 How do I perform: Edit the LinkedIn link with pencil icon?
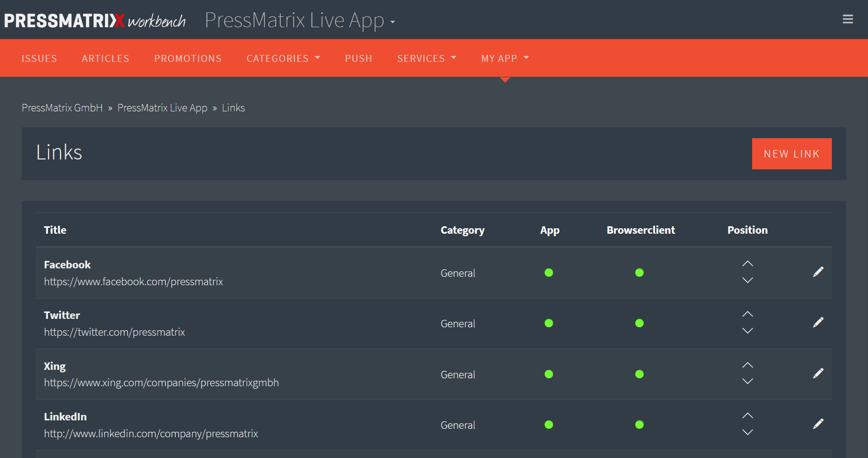click(x=818, y=424)
